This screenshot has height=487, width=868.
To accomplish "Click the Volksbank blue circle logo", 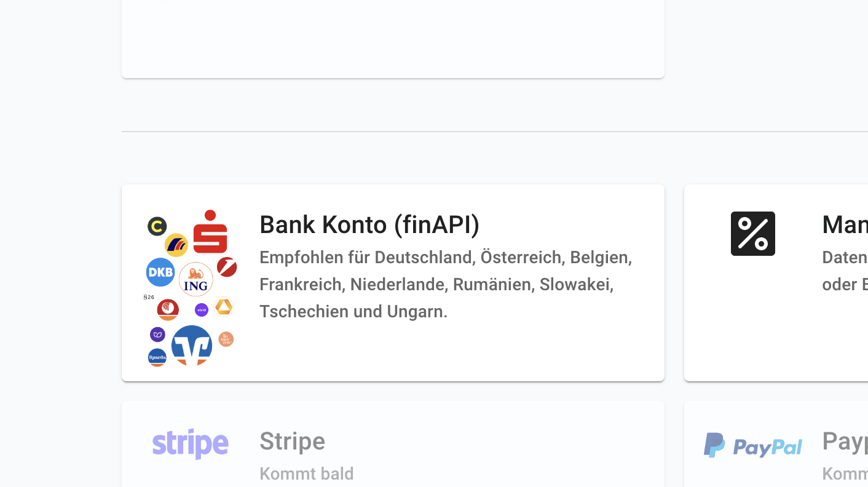I will [192, 345].
